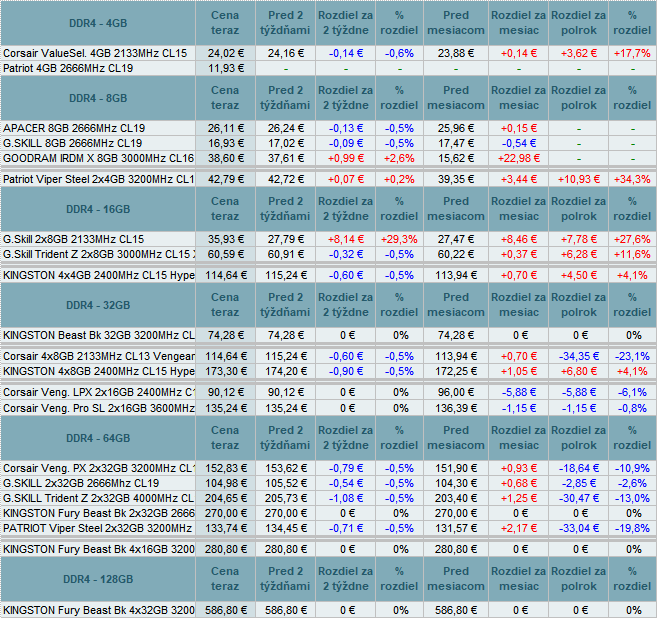This screenshot has width=657, height=618.
Task: Click the 136,39 € month-ago price cell
Action: [456, 408]
